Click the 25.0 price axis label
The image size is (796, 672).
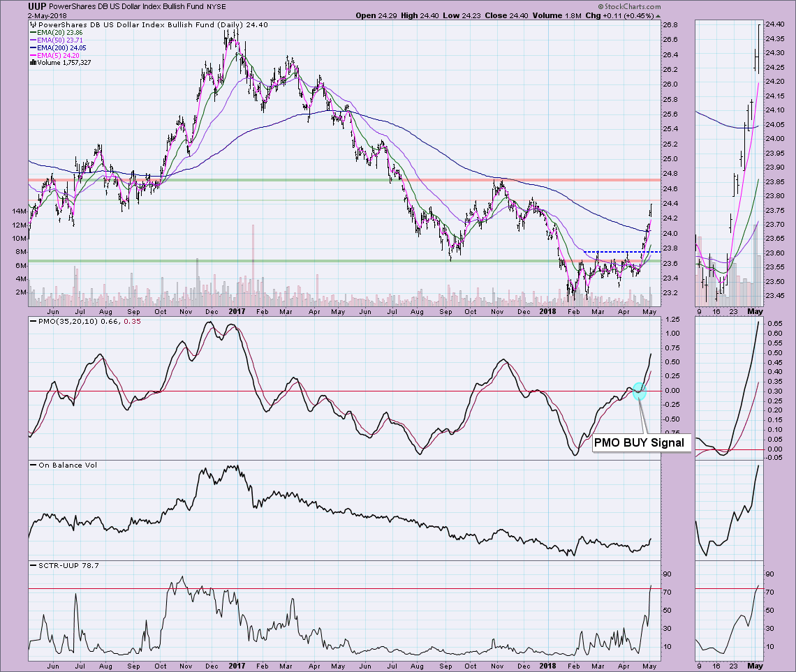point(670,158)
